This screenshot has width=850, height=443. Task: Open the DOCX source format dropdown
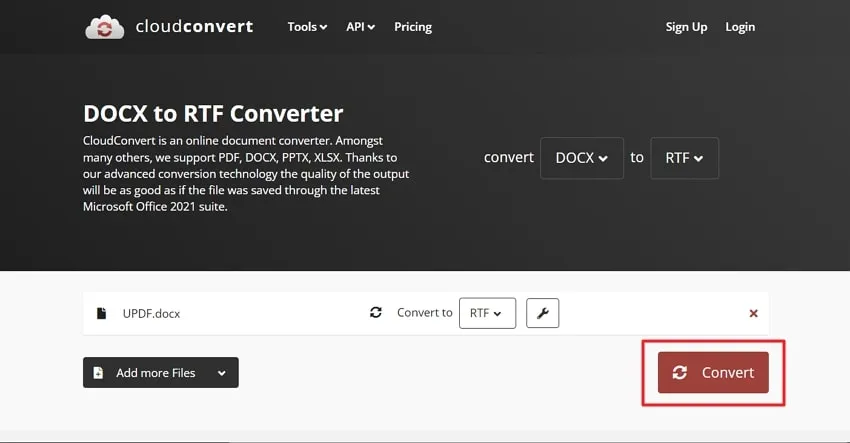tap(582, 158)
